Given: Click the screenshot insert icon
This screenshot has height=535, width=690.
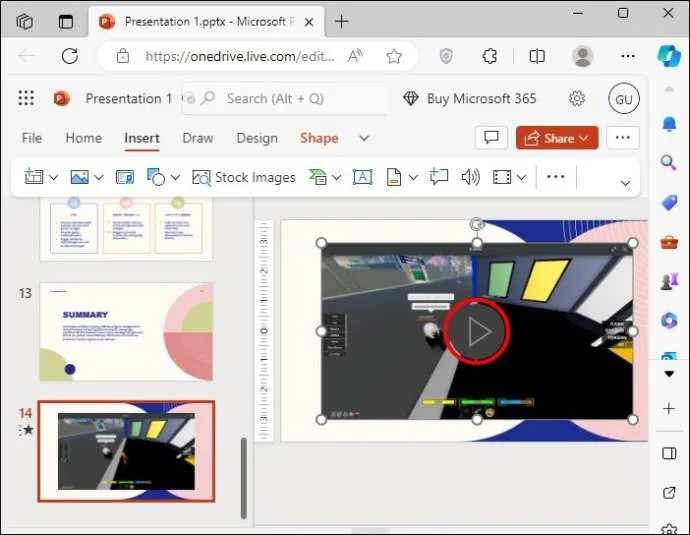Looking at the screenshot, I should [125, 177].
